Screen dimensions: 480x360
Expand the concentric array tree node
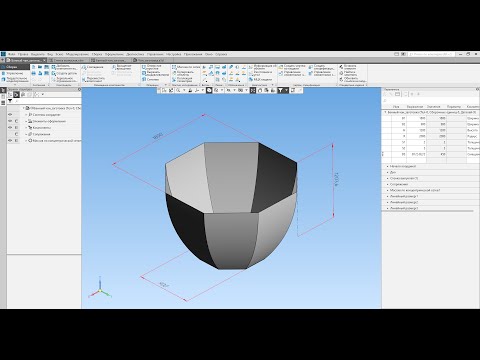[26, 140]
